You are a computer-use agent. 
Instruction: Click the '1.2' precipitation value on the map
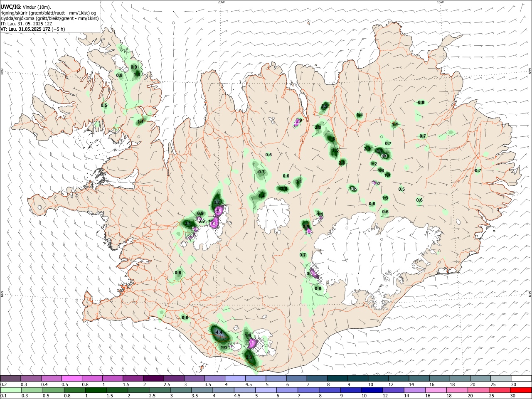click(374, 164)
